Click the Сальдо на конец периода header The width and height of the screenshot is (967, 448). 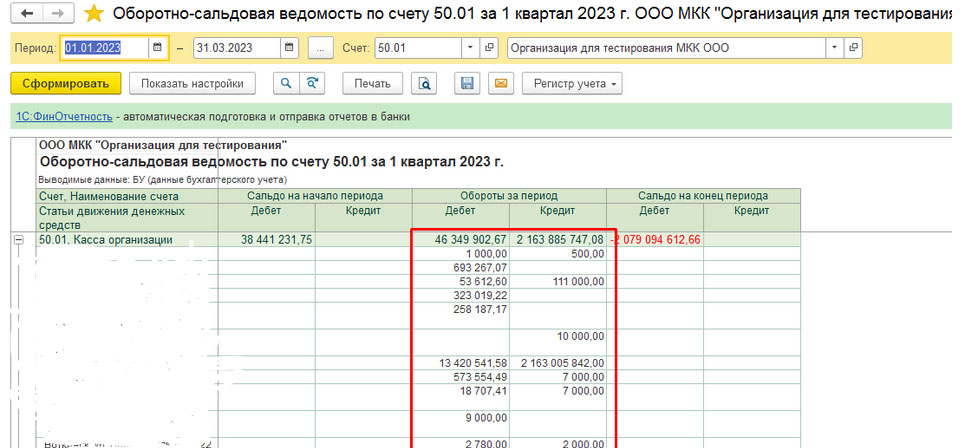[703, 196]
